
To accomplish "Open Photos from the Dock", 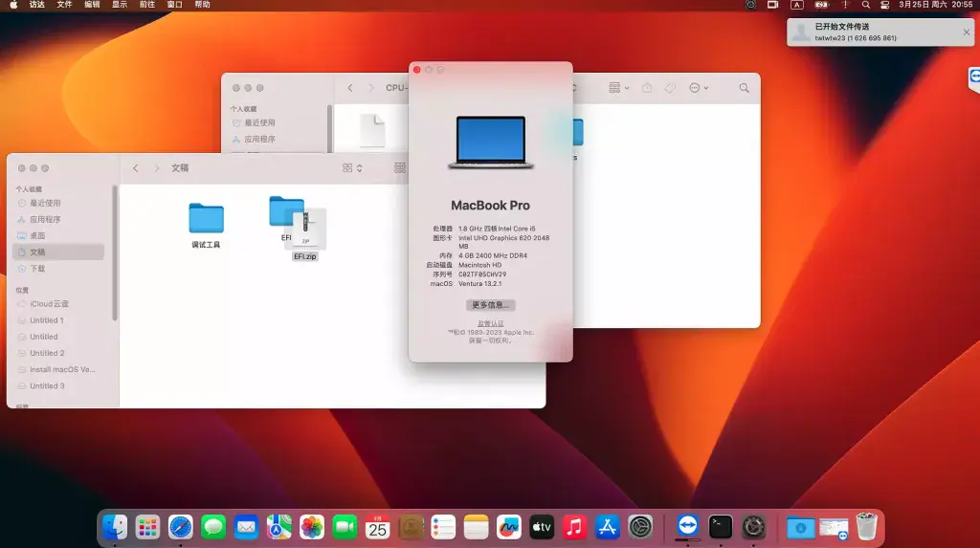I will [312, 527].
